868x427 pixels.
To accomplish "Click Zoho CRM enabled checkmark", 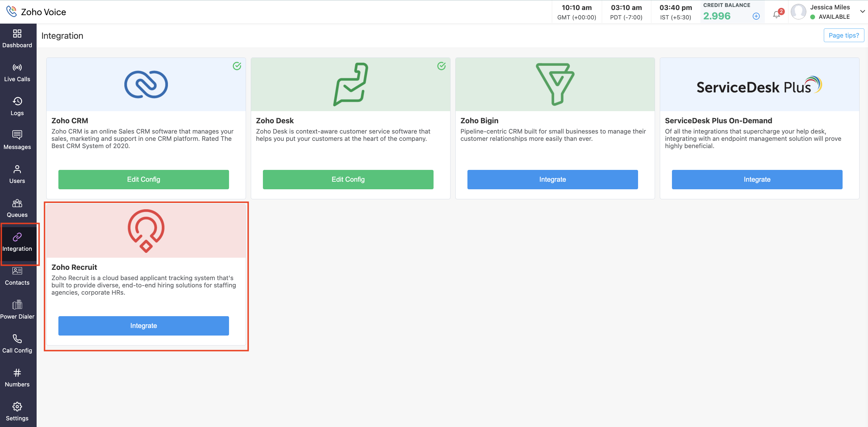I will (237, 66).
